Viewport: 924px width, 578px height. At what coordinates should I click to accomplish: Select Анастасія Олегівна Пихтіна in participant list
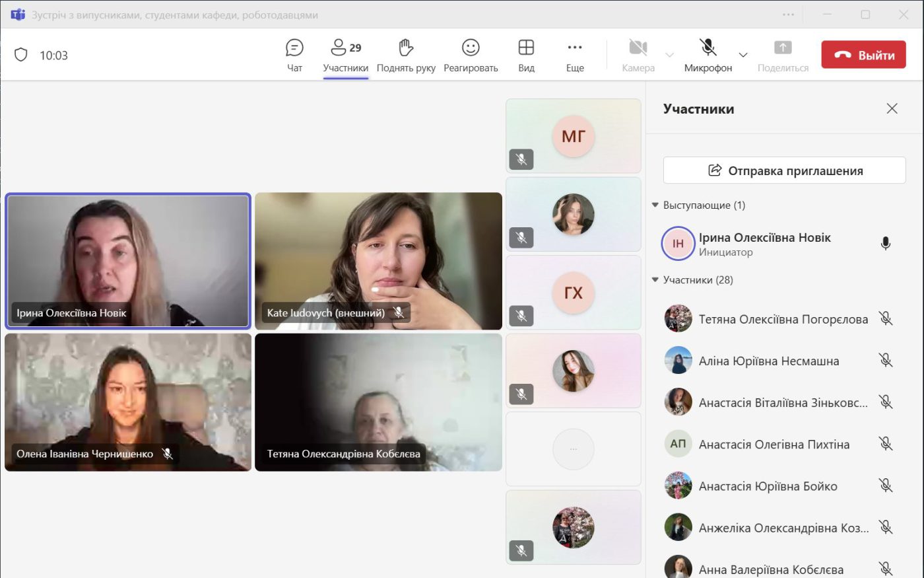(x=774, y=445)
